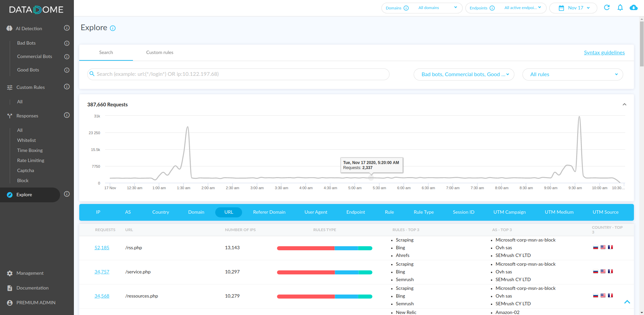Image resolution: width=644 pixels, height=315 pixels.
Task: Click rules type bar for /service.php
Action: click(325, 272)
